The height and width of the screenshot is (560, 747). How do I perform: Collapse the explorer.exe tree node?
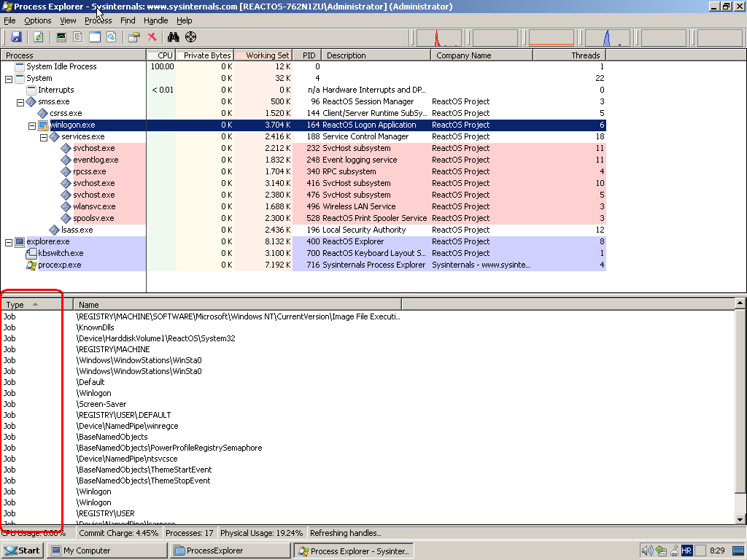[x=9, y=243]
